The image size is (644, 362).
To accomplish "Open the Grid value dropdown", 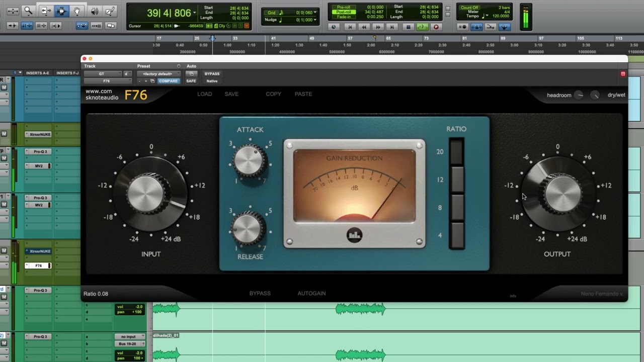I will pyautogui.click(x=315, y=13).
